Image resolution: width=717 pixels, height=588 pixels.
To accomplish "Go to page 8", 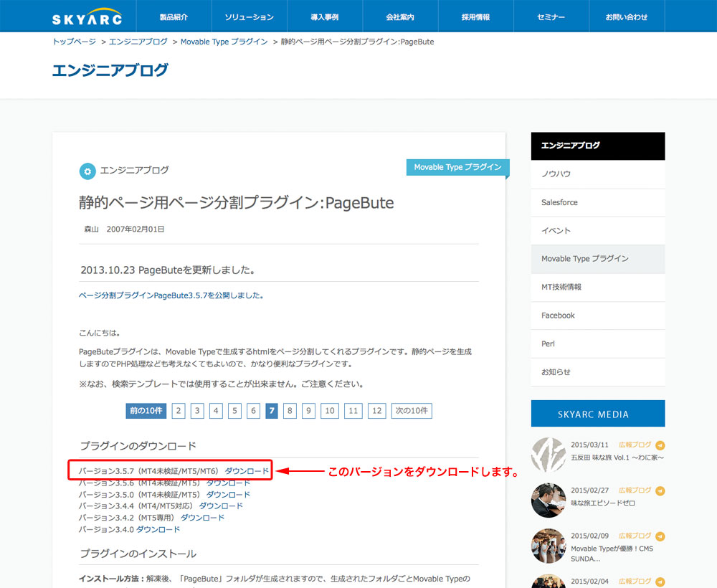I will click(x=290, y=411).
